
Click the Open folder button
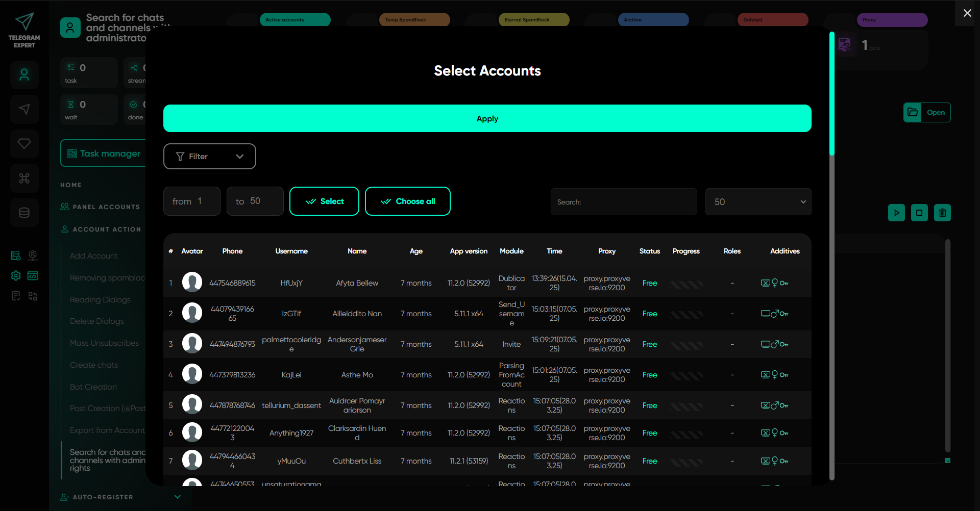(927, 112)
